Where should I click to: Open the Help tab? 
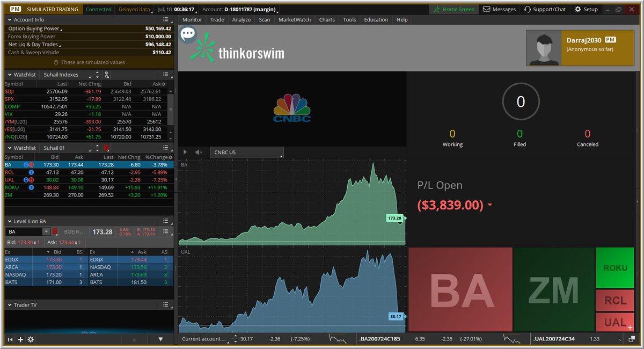pyautogui.click(x=402, y=20)
